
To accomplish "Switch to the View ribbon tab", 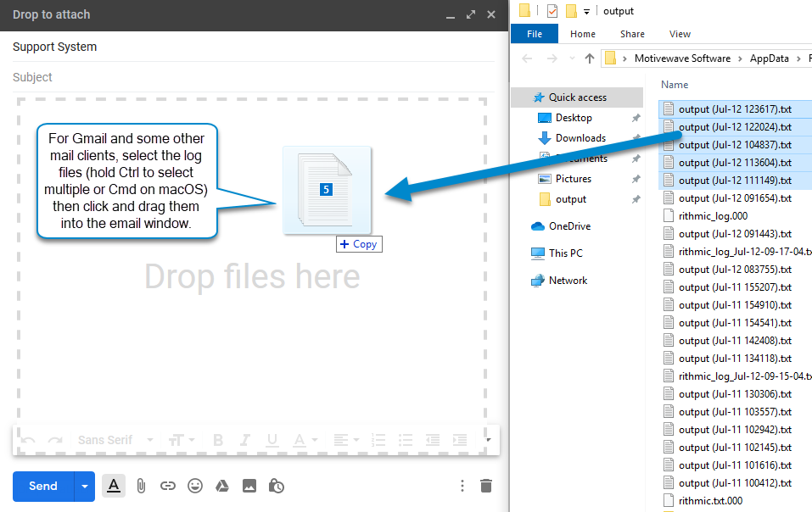I will (x=680, y=34).
